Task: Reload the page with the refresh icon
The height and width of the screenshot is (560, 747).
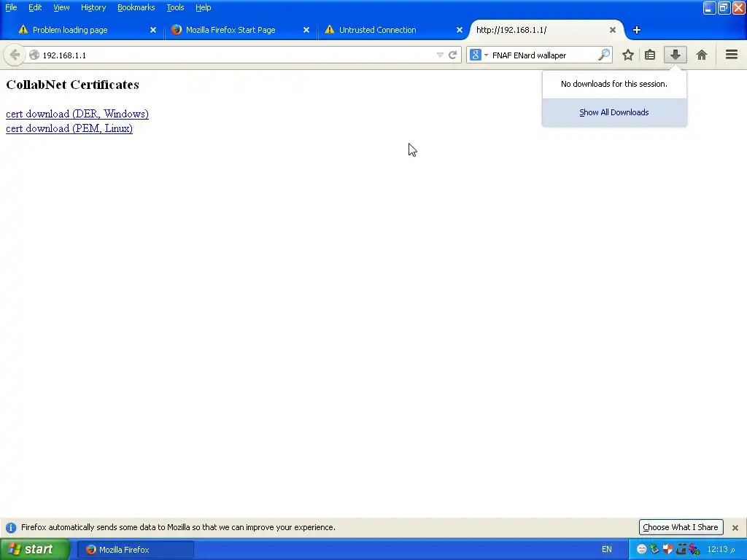Action: (452, 55)
